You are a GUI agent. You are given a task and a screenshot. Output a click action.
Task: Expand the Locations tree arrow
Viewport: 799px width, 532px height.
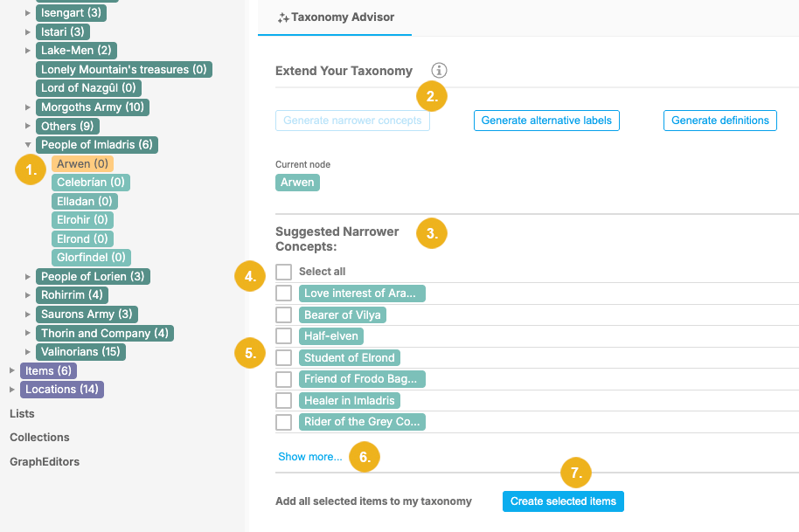(x=12, y=390)
